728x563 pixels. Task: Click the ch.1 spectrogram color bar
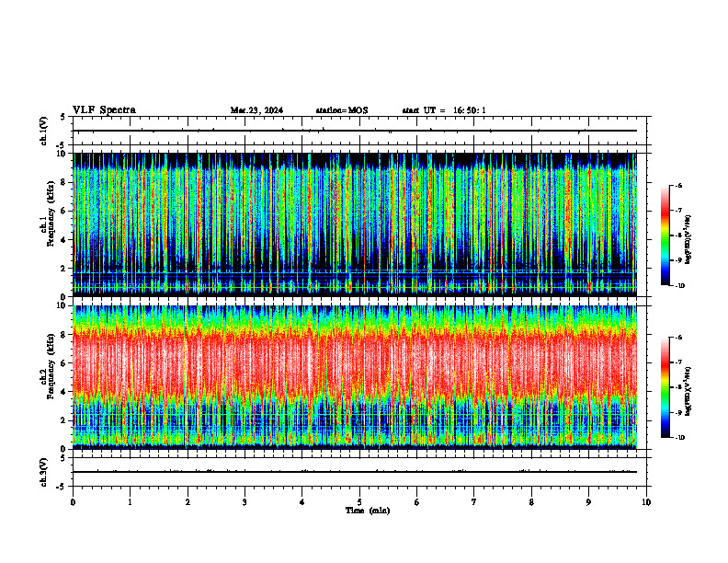pos(665,236)
